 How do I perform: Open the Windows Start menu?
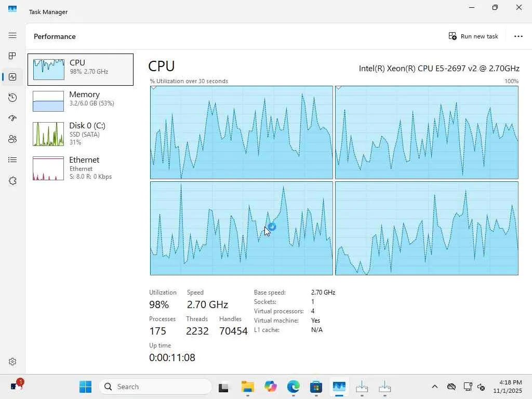(85, 387)
